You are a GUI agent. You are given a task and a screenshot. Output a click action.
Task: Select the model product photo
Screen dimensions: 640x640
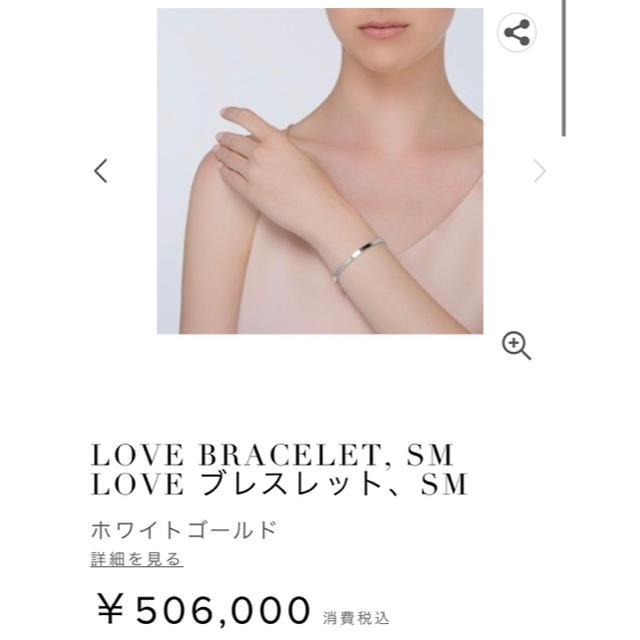320,171
